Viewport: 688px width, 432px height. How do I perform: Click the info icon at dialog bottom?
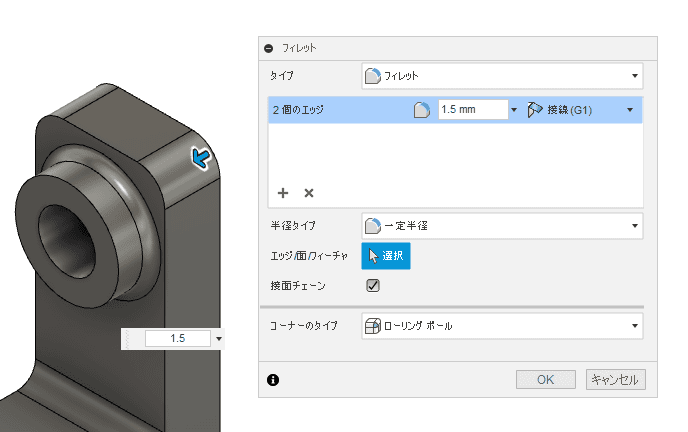point(273,380)
